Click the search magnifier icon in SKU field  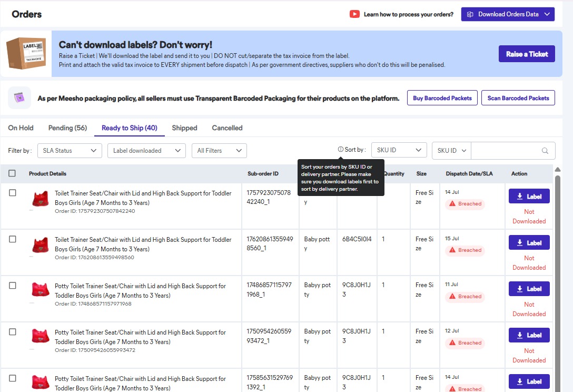[x=545, y=151]
